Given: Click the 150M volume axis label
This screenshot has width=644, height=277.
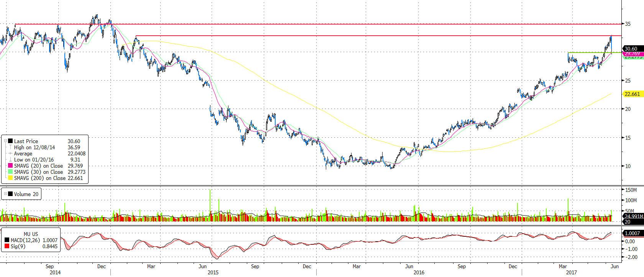Looking at the screenshot, I should point(631,190).
